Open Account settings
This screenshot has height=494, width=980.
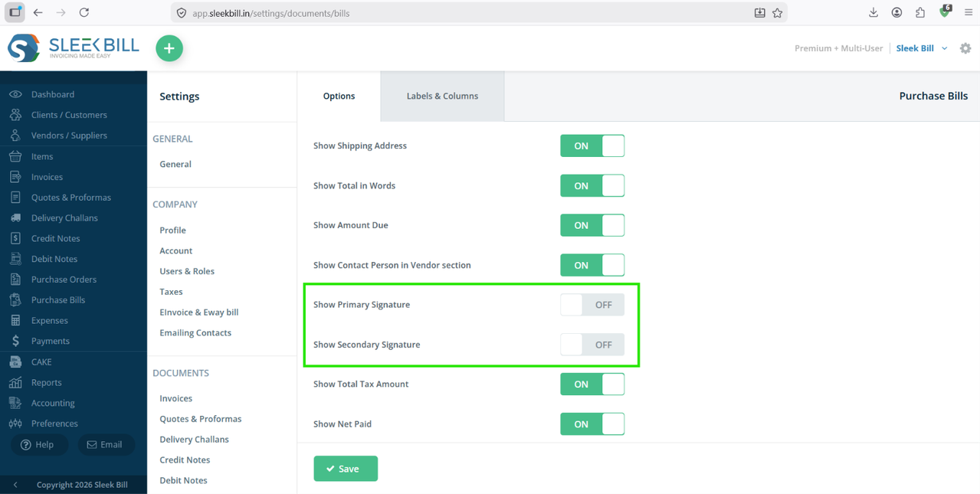coord(175,250)
